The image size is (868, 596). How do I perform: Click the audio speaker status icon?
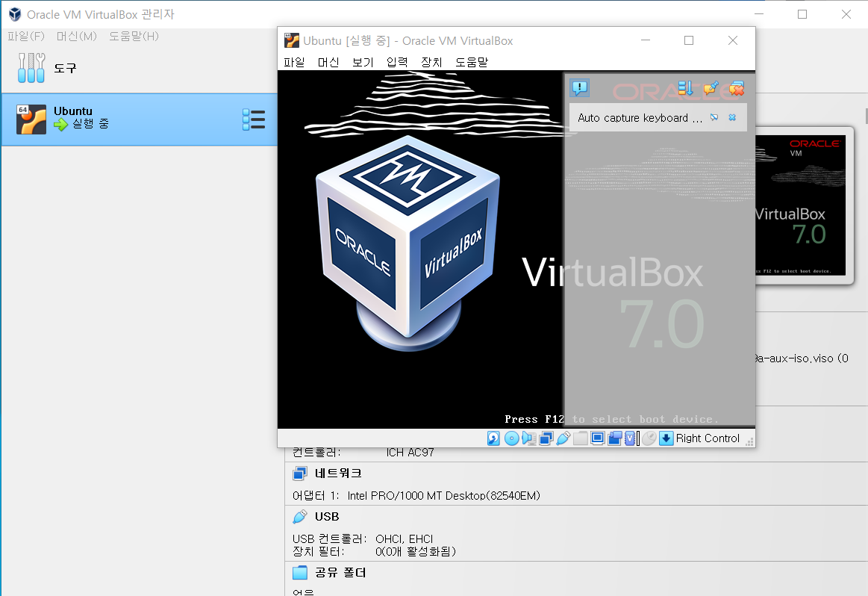[x=528, y=438]
